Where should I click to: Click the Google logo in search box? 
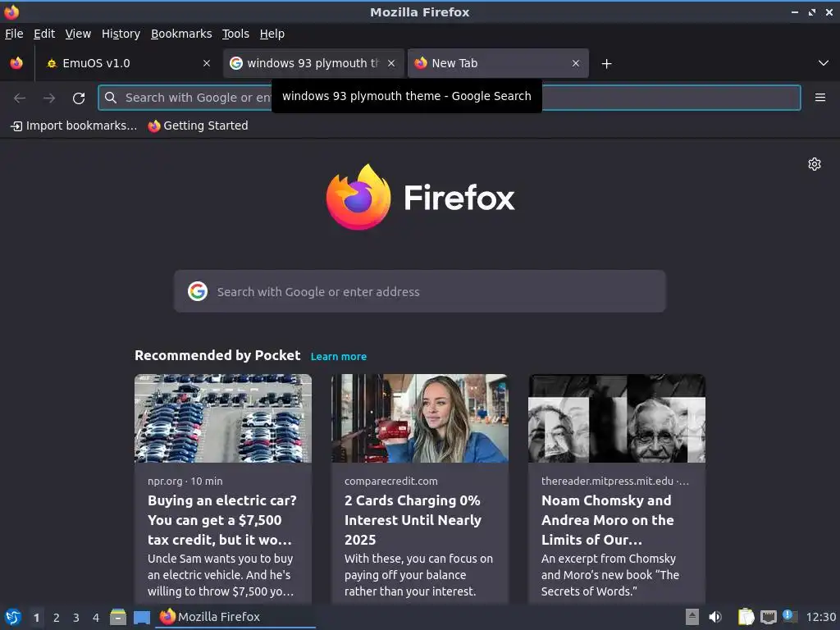click(198, 291)
